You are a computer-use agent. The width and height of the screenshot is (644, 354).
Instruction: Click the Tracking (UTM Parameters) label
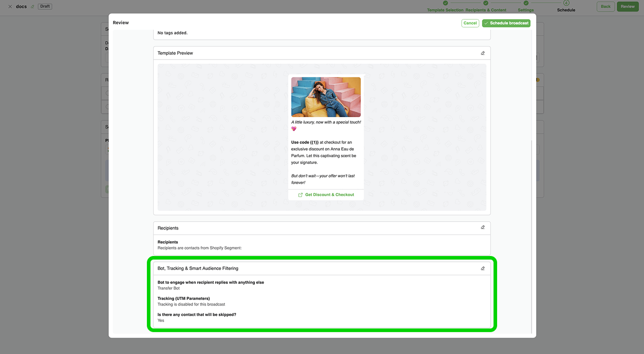click(x=184, y=299)
